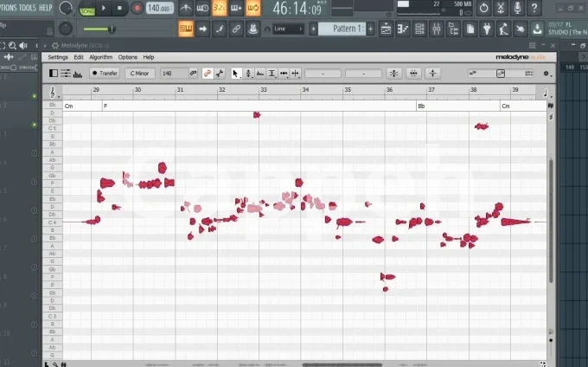The width and height of the screenshot is (588, 367).
Task: Open Melodyne settings gear icon
Action: coord(546,74)
